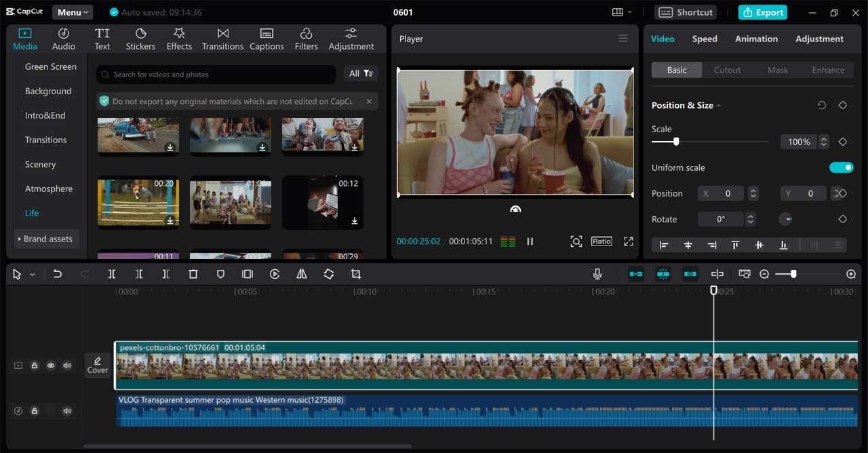Screen dimensions: 868x453
Task: Select the Cutout sub-tab
Action: [x=727, y=70]
